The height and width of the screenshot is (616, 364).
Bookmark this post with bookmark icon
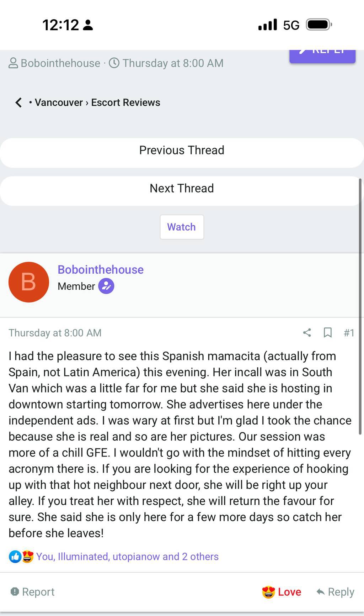coord(327,333)
